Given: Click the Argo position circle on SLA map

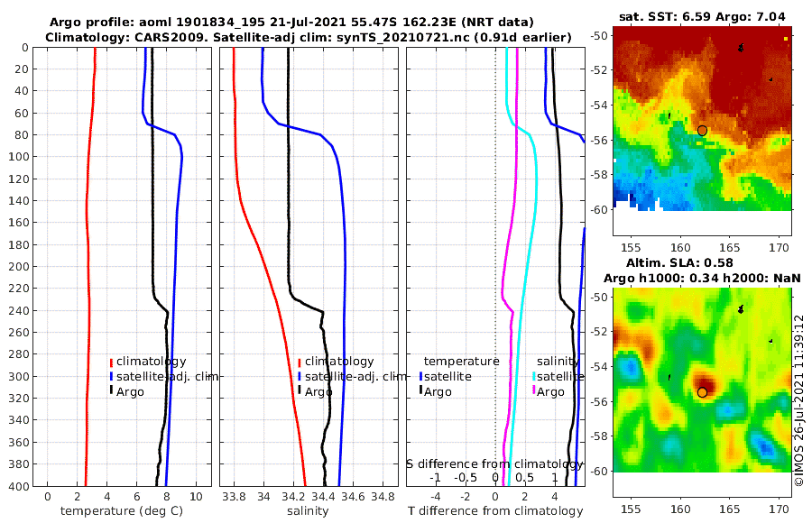Looking at the screenshot, I should [702, 392].
